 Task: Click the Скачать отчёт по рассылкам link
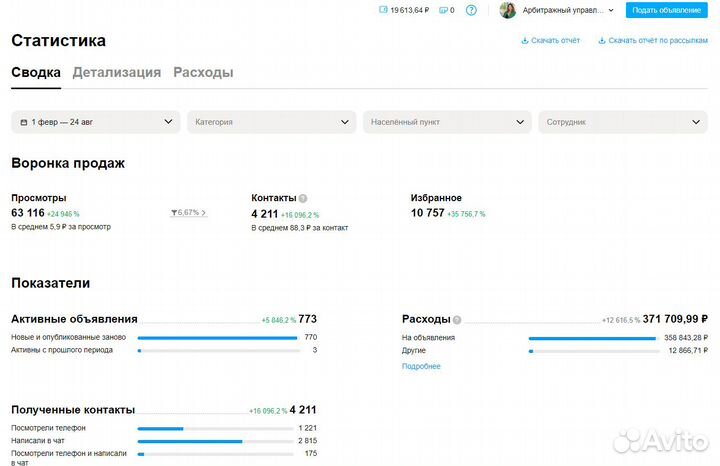pyautogui.click(x=652, y=41)
